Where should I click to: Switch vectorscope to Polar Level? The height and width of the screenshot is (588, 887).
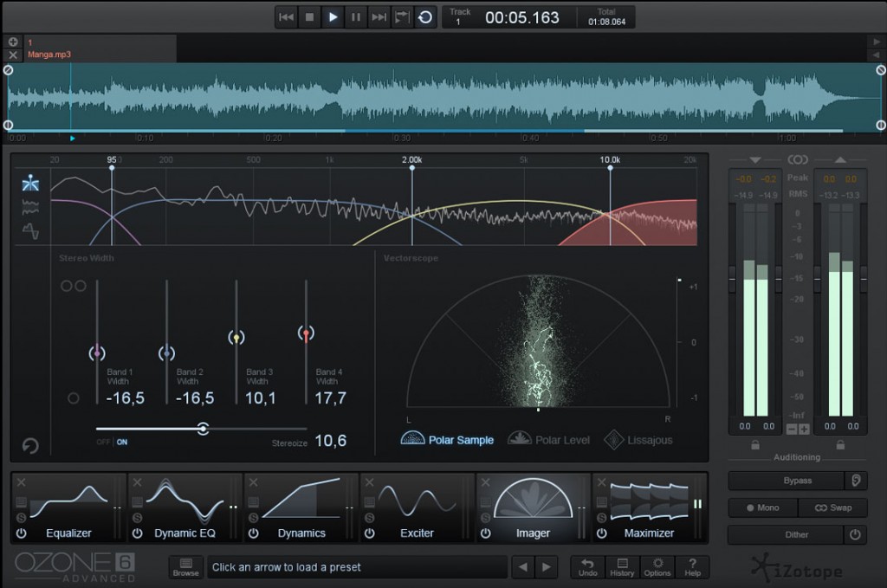(548, 439)
